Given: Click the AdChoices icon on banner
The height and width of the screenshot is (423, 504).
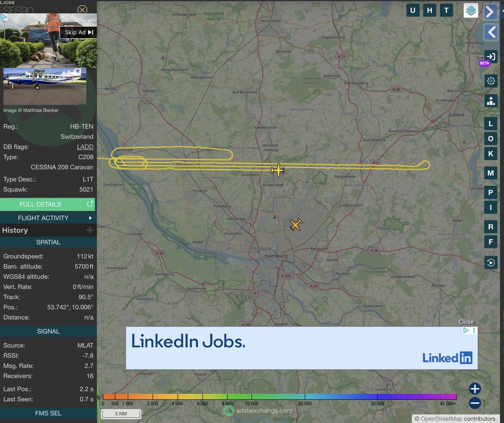Looking at the screenshot, I should tap(466, 331).
